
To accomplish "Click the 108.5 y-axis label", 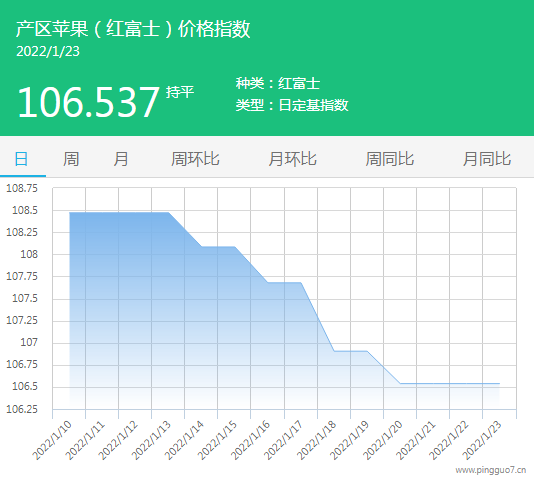I will point(25,210).
